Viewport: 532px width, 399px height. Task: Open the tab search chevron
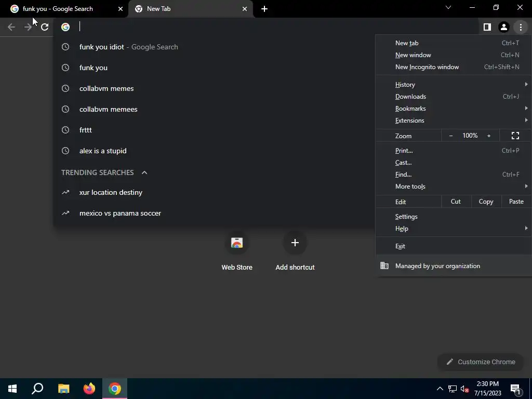pos(448,7)
